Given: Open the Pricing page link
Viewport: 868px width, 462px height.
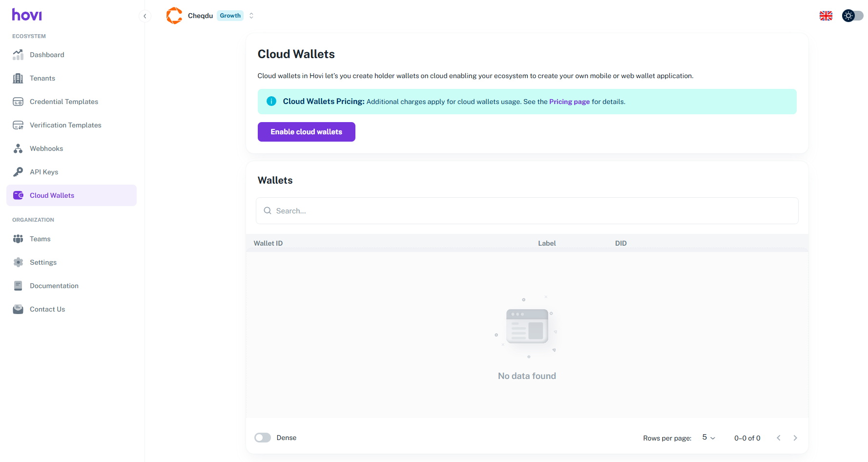Looking at the screenshot, I should (569, 102).
